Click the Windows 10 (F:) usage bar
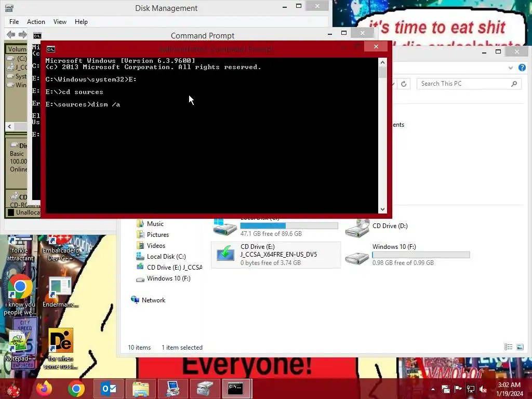This screenshot has width=532, height=399. [x=421, y=255]
